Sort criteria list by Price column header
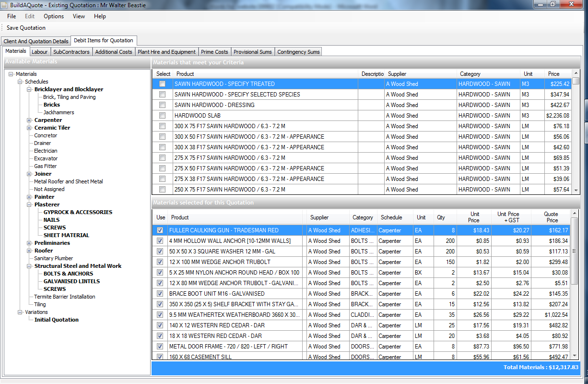This screenshot has height=384, width=588. [x=553, y=74]
